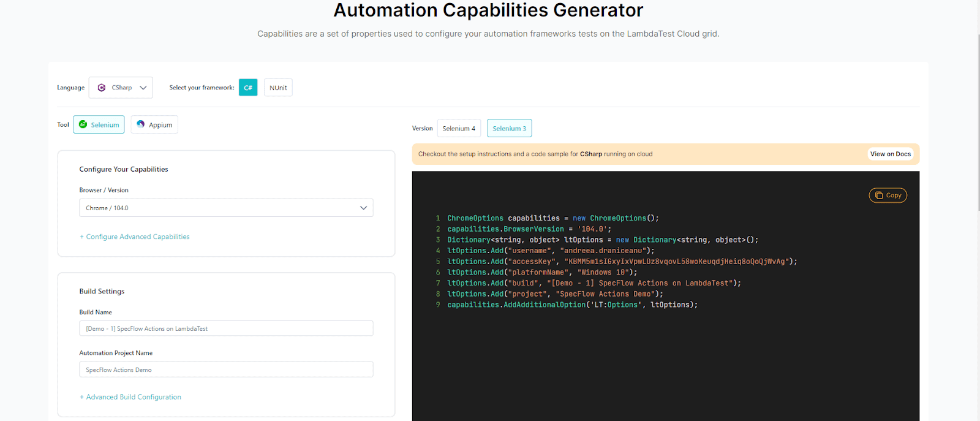Click the Automation Capabilities Generator title
Screen dimensions: 980x421
coord(488,10)
